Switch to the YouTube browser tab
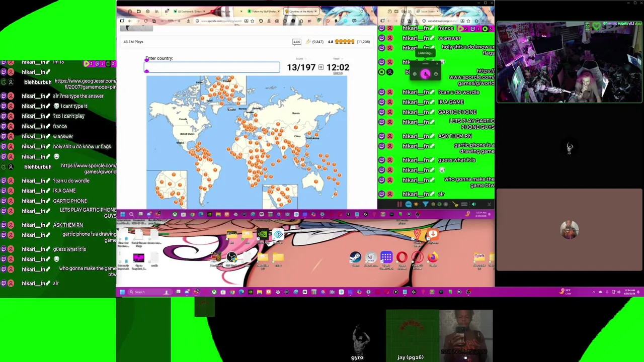The image size is (644, 362). coord(225,11)
